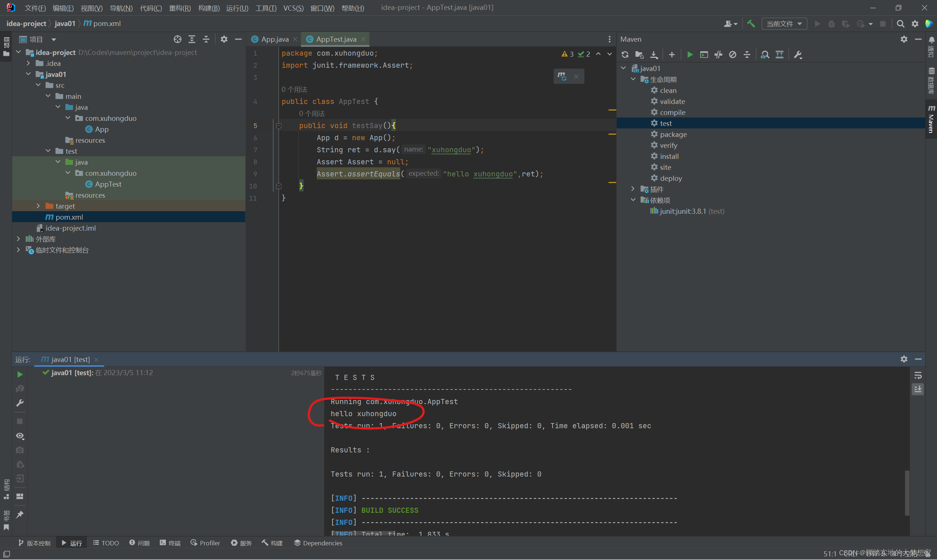Screen dimensions: 937x560
Task: Open Profiler tool window
Action: pos(205,543)
